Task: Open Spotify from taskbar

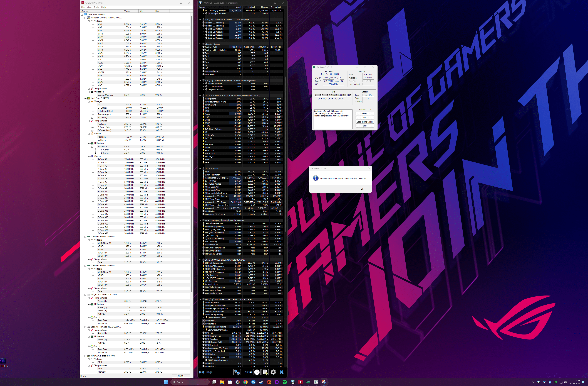Action: point(285,382)
